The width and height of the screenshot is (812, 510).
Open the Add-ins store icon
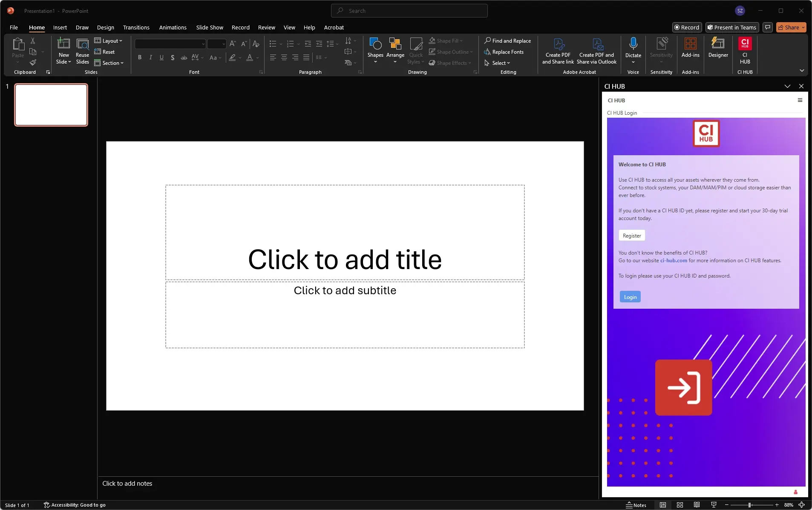tap(690, 48)
